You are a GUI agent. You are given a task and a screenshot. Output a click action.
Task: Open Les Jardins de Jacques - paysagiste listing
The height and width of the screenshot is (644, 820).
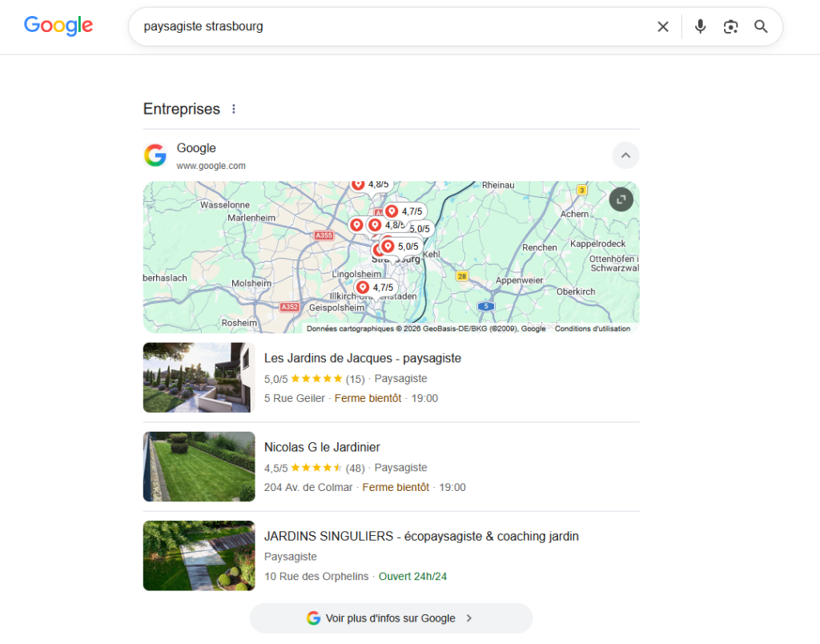click(x=363, y=358)
